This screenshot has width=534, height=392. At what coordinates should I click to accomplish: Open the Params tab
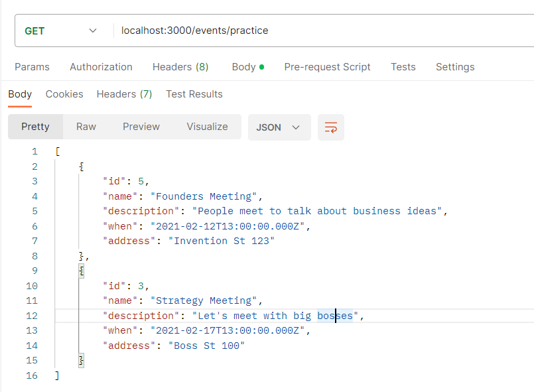[x=32, y=67]
